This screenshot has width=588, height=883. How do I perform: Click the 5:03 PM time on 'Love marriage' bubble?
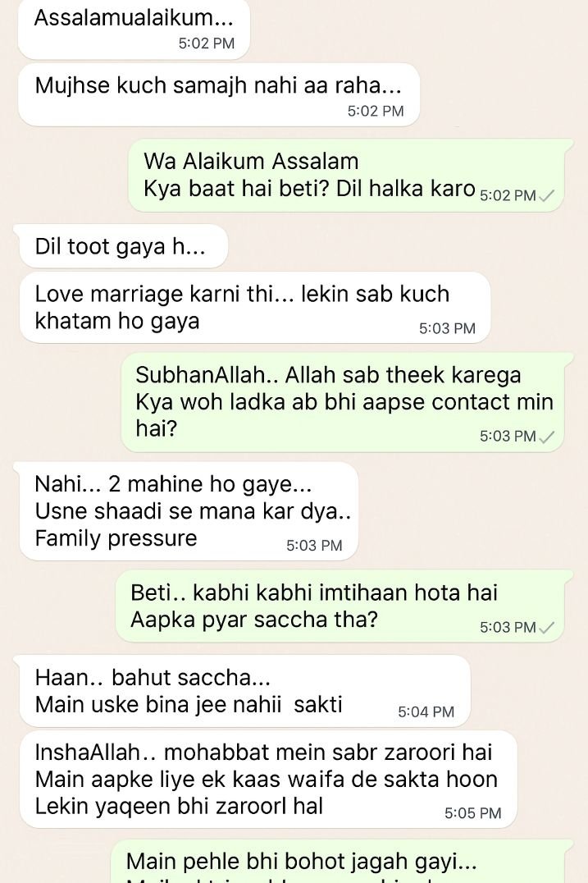[x=447, y=328]
